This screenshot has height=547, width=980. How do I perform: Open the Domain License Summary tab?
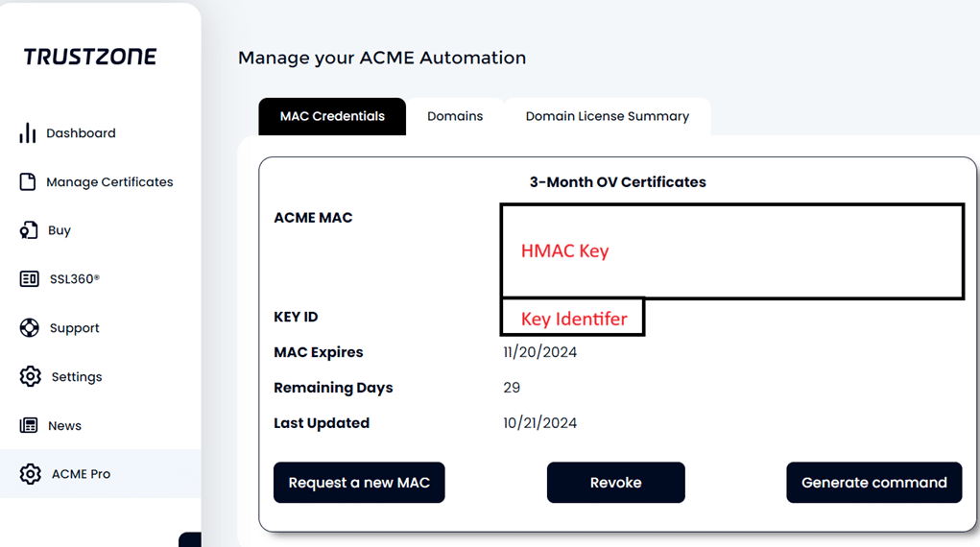(x=608, y=116)
